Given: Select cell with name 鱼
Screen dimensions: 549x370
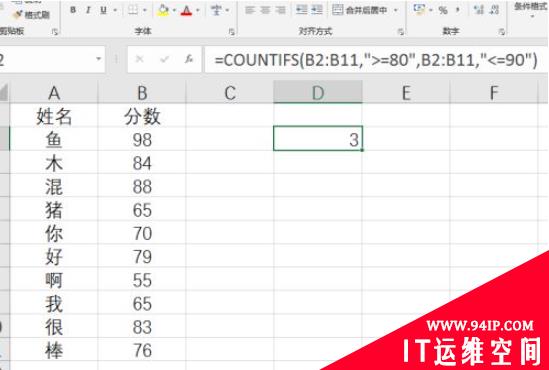Looking at the screenshot, I should 54,139.
